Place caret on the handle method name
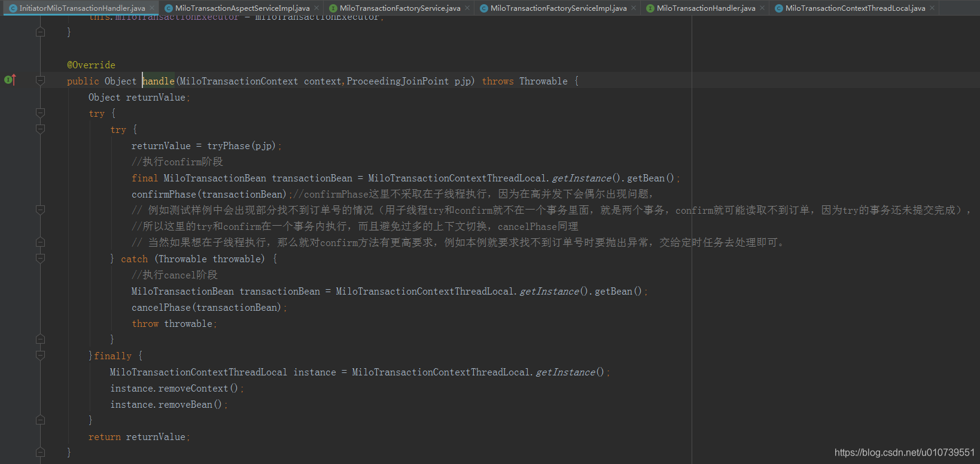This screenshot has height=464, width=980. [x=159, y=81]
